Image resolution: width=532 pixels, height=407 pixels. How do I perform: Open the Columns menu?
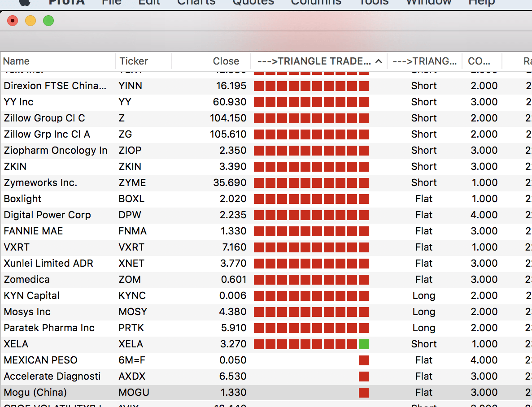tap(316, 2)
